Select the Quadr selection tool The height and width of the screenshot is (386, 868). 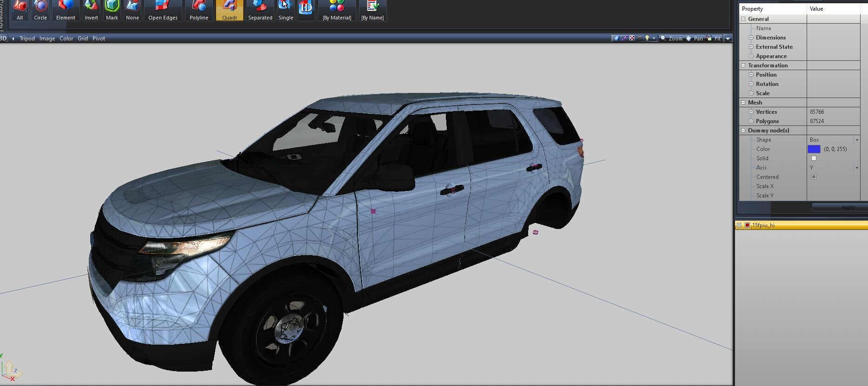tap(229, 10)
